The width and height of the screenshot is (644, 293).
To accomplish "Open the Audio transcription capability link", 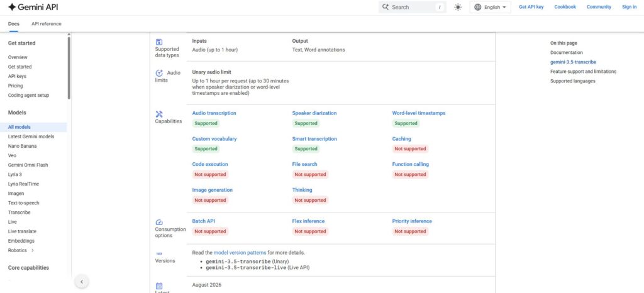I will tap(214, 113).
